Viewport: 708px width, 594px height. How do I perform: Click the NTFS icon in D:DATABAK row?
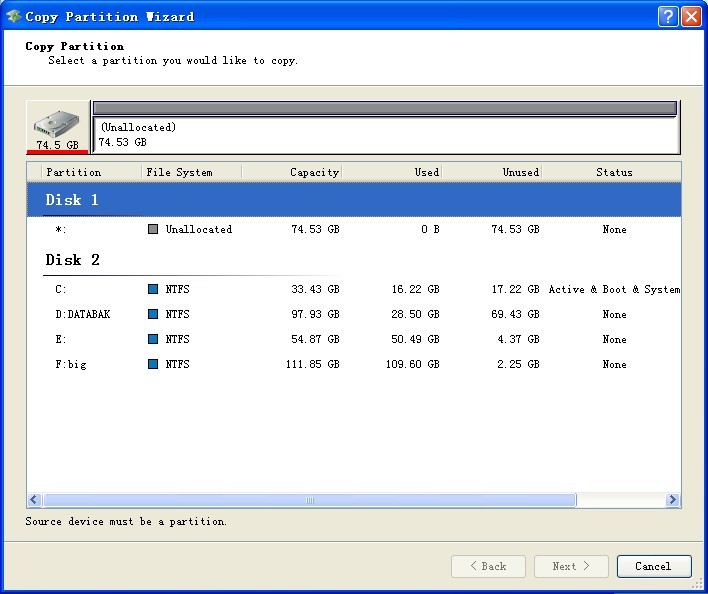point(153,314)
